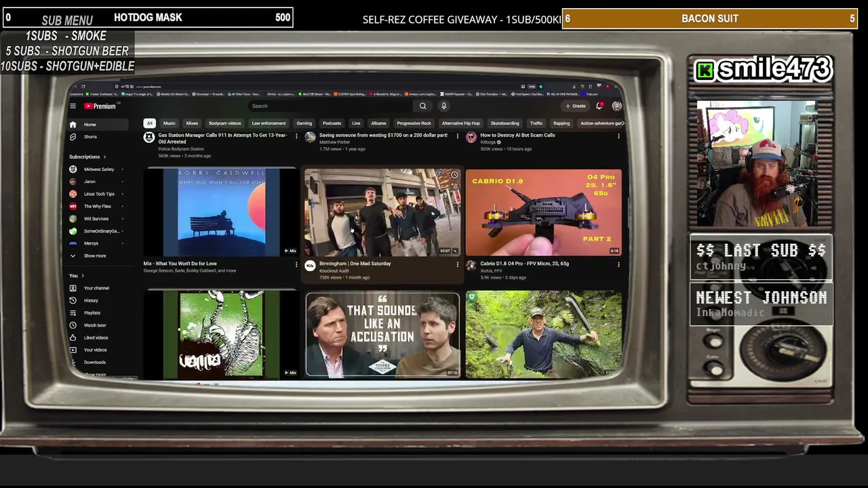Open the Kitboga channel avatar
Viewport: 868px width, 488px height.
(471, 138)
